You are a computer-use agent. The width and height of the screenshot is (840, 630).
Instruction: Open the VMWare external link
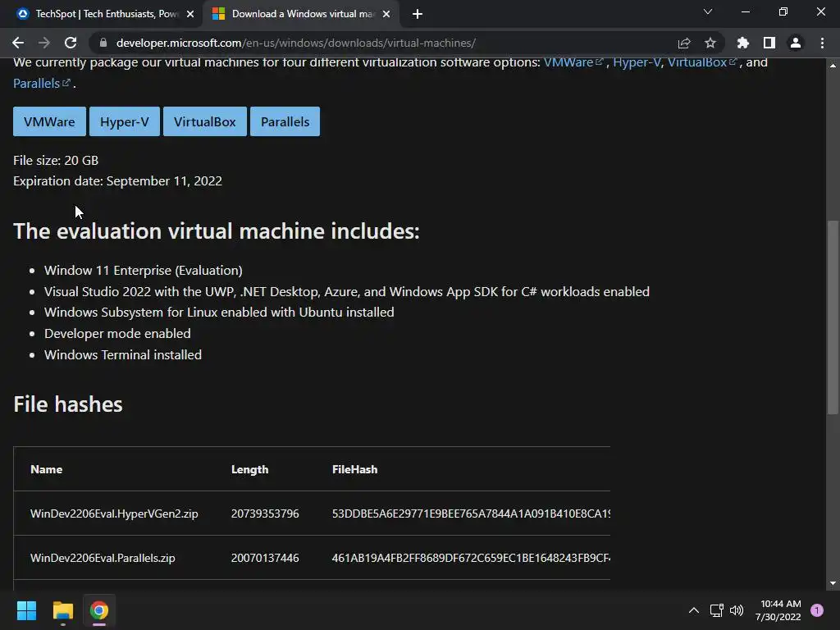coord(573,62)
